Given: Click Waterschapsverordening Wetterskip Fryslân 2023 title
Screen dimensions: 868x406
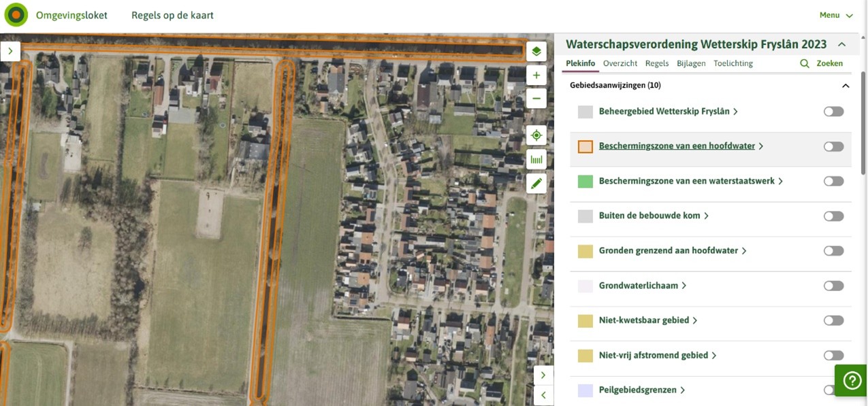Looking at the screenshot, I should coord(696,44).
